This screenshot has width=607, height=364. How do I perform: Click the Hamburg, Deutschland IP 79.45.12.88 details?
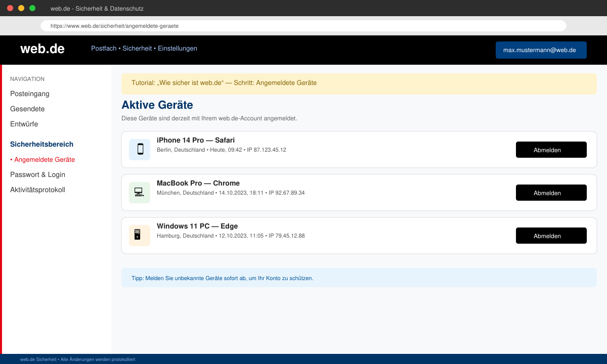[231, 236]
